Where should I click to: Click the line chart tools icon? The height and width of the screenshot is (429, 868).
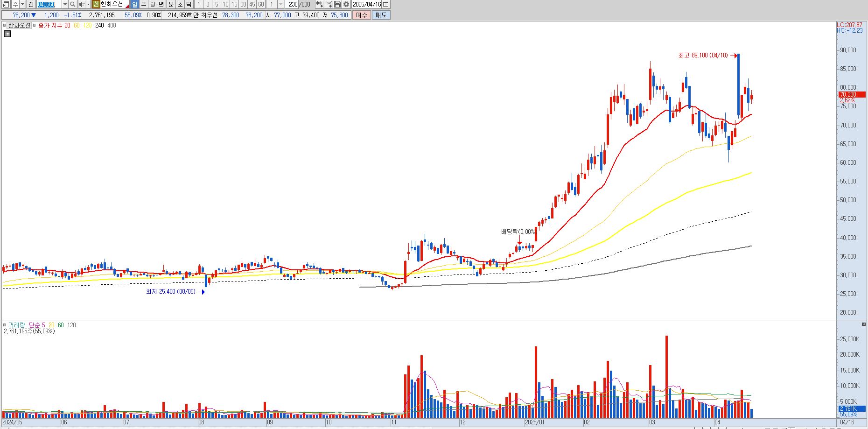(329, 4)
